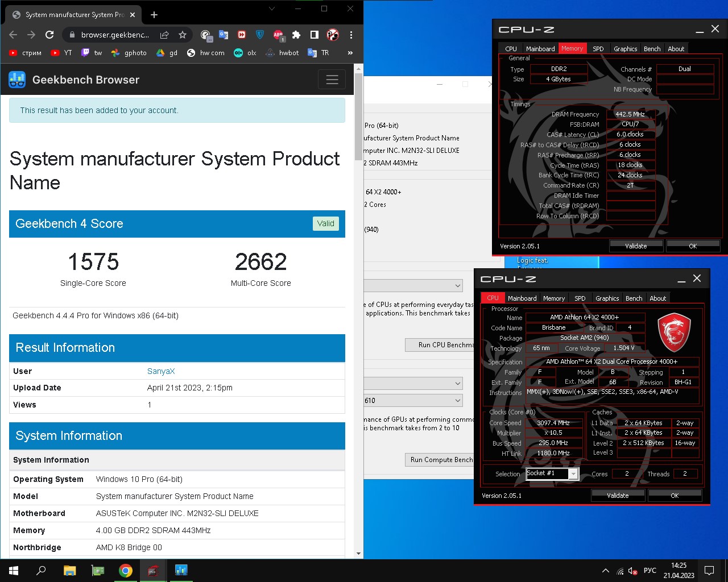Image resolution: width=728 pixels, height=582 pixels.
Task: Go back using the browser back arrow
Action: click(13, 35)
